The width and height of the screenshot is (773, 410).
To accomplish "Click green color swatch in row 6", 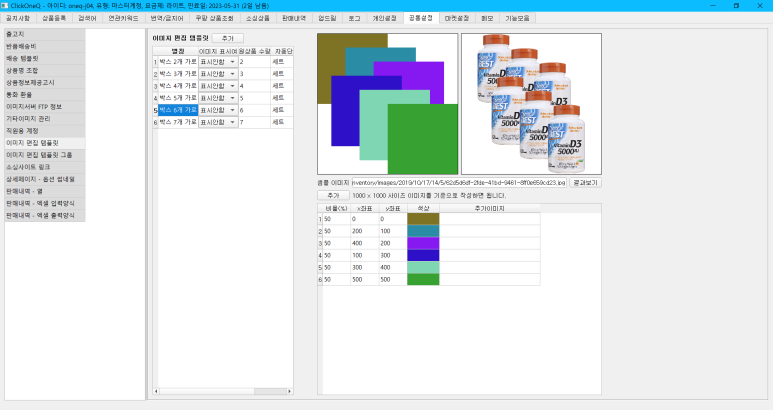I will pyautogui.click(x=423, y=279).
